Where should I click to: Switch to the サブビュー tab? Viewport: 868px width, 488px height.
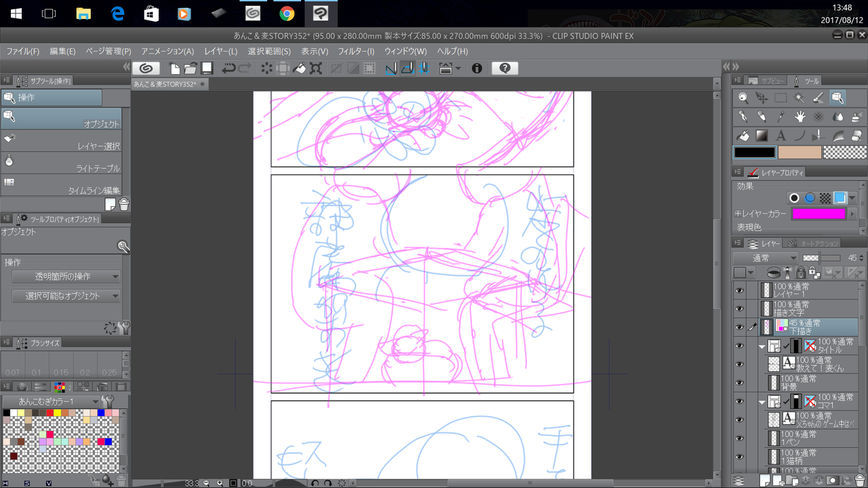coord(768,81)
